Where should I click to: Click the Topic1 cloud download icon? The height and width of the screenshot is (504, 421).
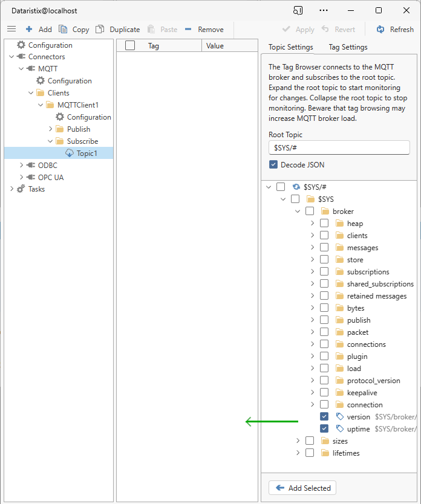tap(70, 153)
